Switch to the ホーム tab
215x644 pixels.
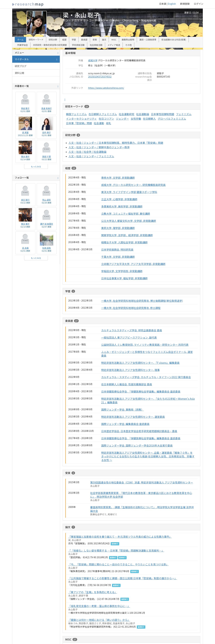click(x=20, y=39)
